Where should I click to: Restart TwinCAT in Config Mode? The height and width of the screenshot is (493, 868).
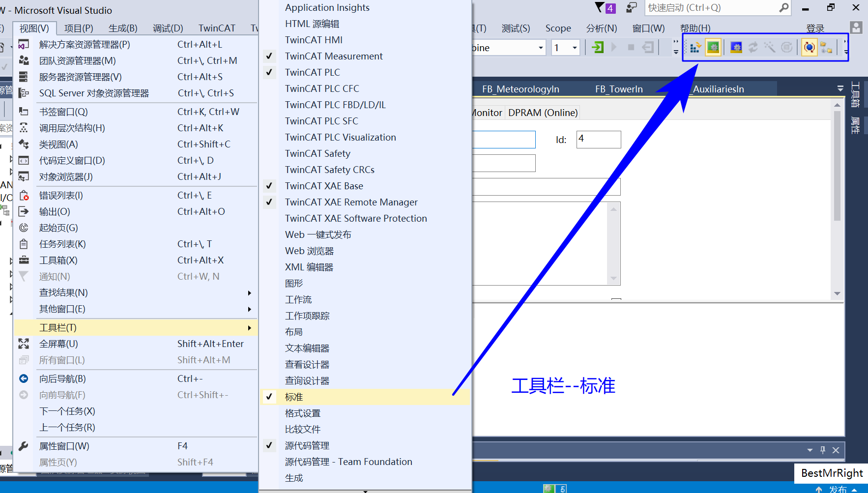click(736, 47)
